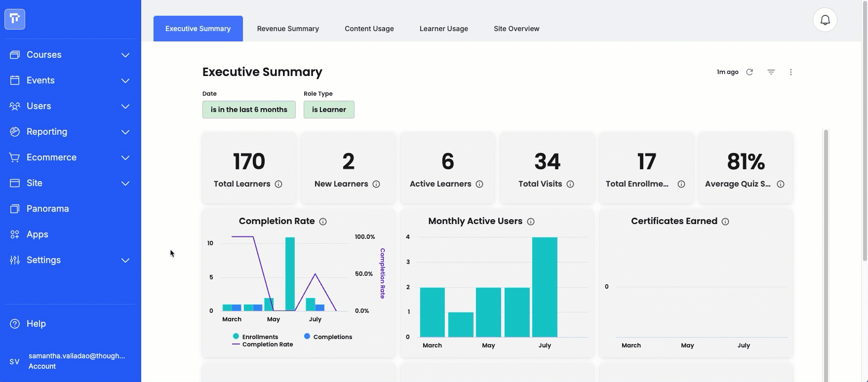This screenshot has height=382, width=868.
Task: Select the Executive Summary tab
Action: [198, 29]
